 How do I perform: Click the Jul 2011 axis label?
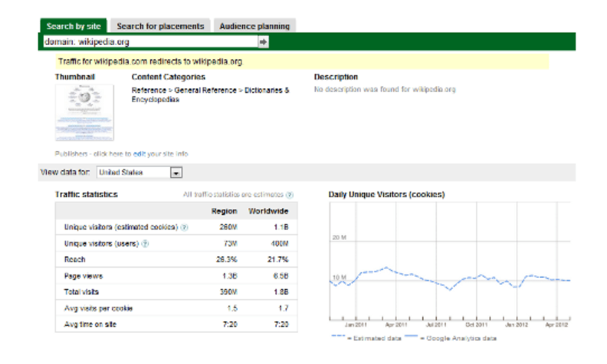click(x=436, y=325)
